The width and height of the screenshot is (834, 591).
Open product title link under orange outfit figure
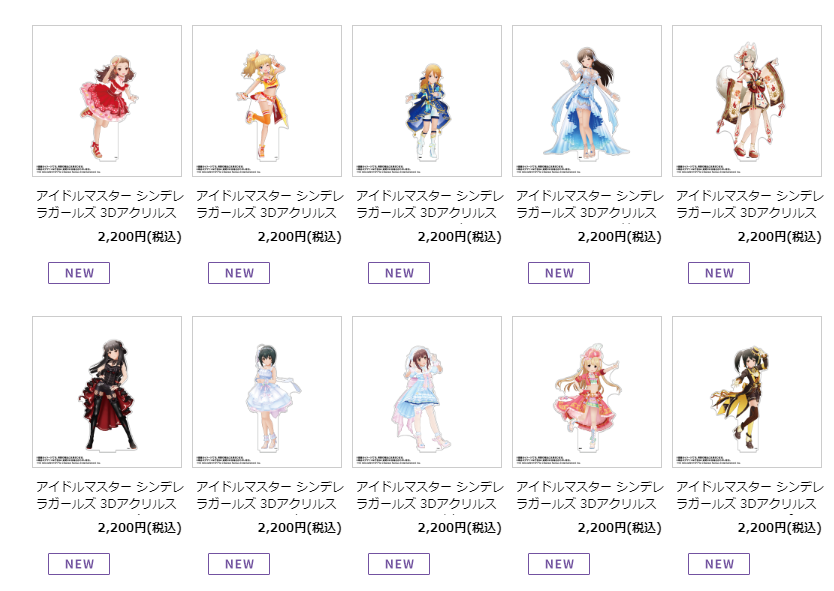270,204
